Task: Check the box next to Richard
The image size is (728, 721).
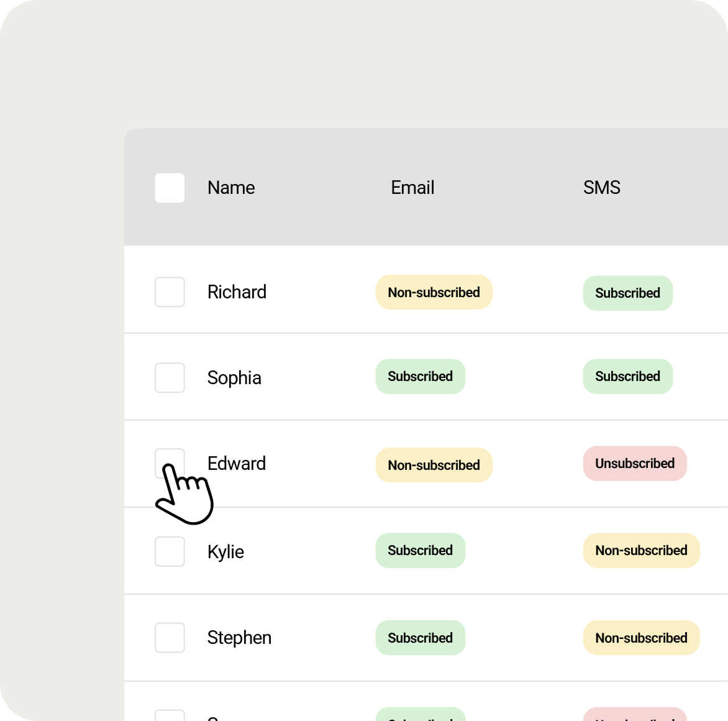Action: click(170, 292)
